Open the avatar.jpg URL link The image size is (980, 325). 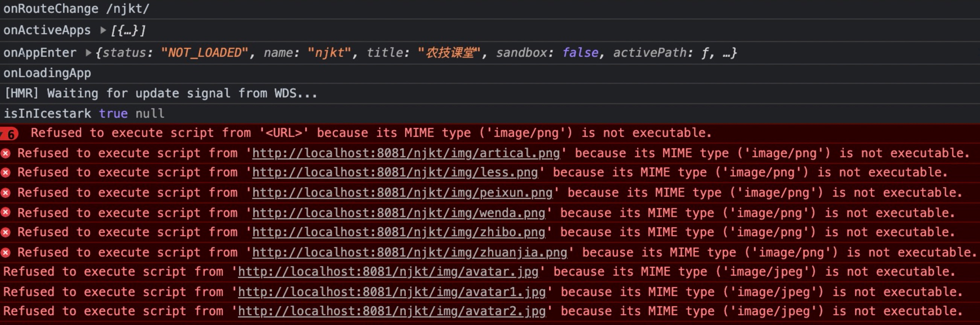coord(388,272)
